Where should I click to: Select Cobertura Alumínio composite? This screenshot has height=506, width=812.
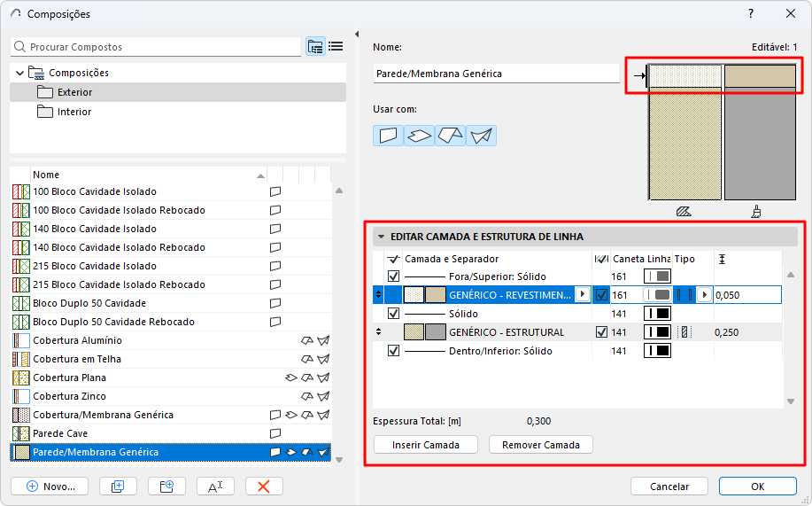[171, 341]
